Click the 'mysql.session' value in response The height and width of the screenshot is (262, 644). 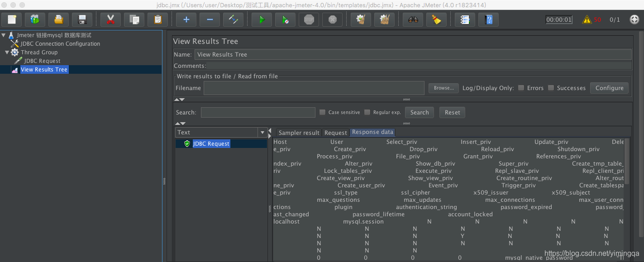363,222
